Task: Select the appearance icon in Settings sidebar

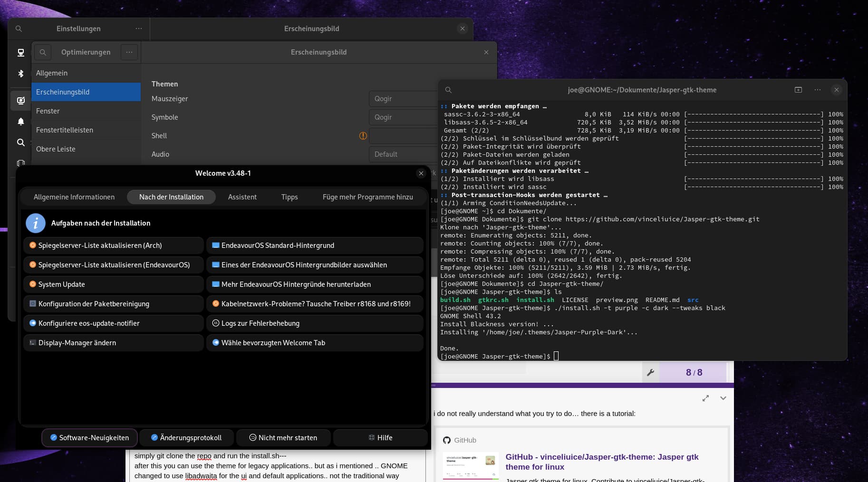Action: [20, 101]
